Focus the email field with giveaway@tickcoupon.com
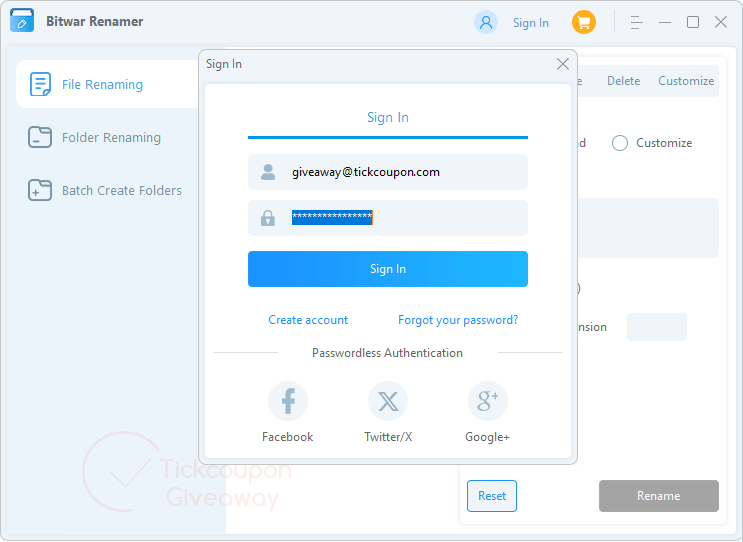This screenshot has height=542, width=743. [388, 172]
